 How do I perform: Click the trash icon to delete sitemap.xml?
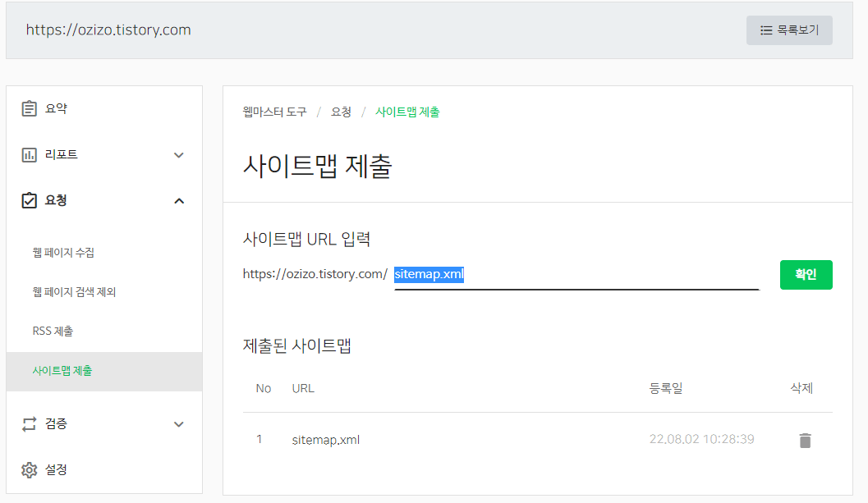pos(805,440)
